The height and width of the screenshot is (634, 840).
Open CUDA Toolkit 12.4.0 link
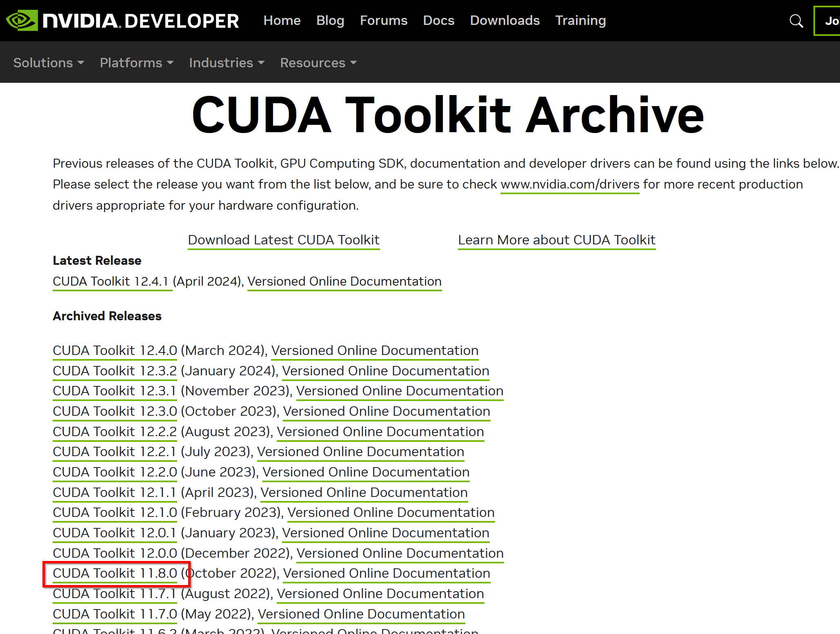pos(115,350)
